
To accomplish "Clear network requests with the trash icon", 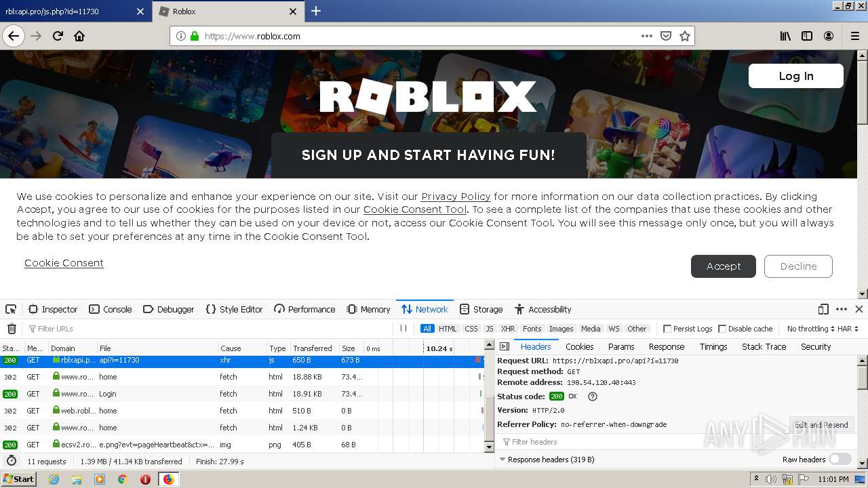I will [12, 329].
